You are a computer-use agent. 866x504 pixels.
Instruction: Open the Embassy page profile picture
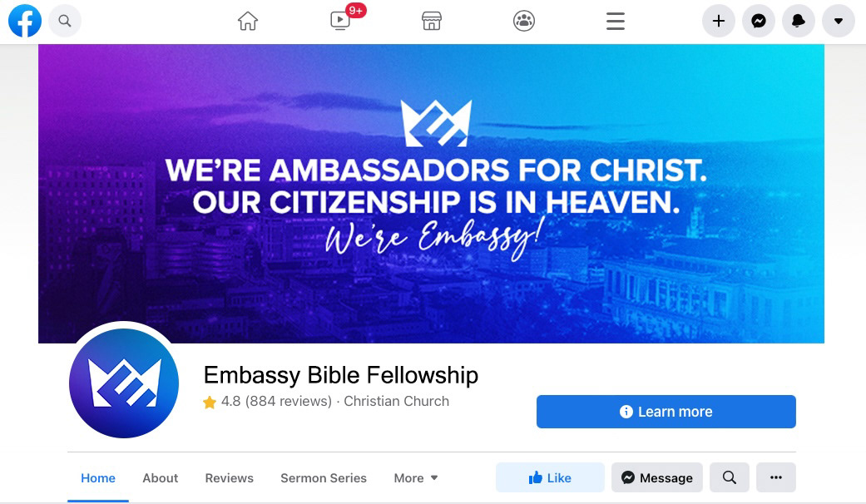pos(124,383)
